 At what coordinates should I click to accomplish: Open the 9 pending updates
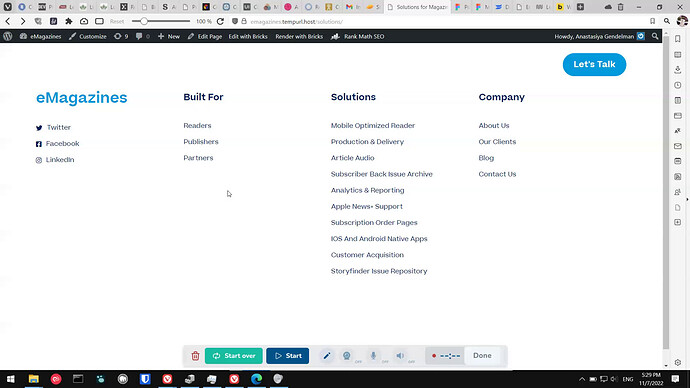pyautogui.click(x=121, y=37)
